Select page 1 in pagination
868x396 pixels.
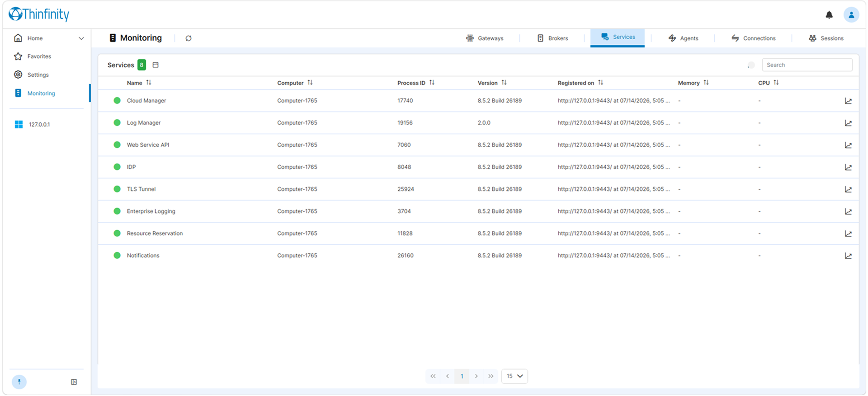coord(462,376)
